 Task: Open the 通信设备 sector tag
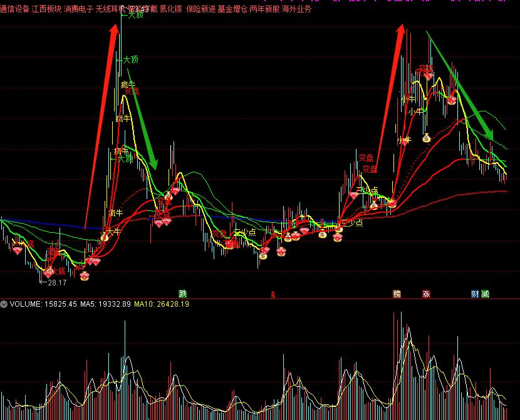[14, 9]
